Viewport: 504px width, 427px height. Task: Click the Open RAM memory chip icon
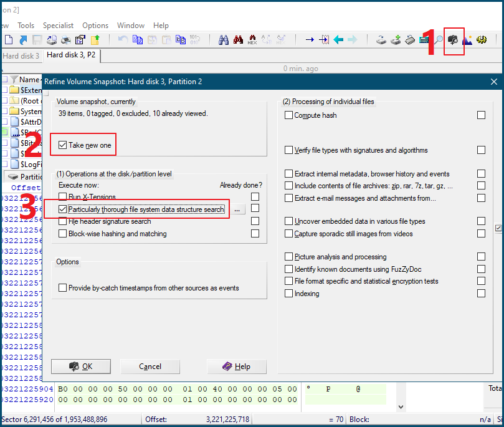point(410,40)
